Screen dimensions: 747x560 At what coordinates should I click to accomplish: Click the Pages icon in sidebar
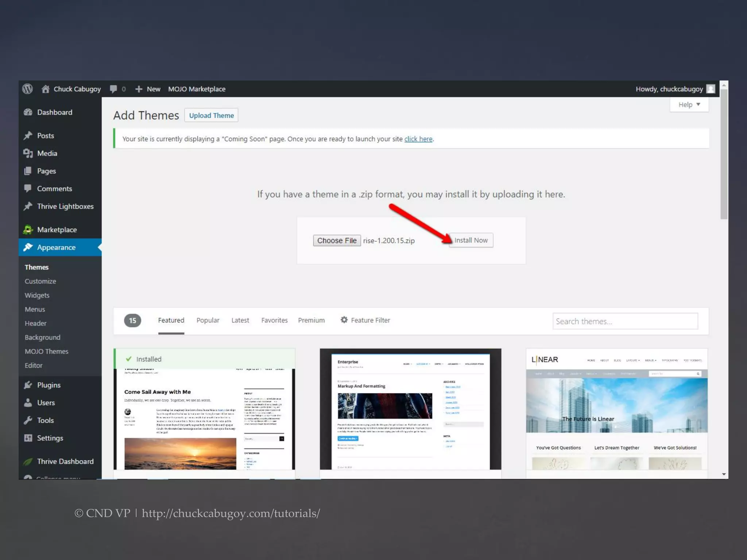[x=28, y=171]
